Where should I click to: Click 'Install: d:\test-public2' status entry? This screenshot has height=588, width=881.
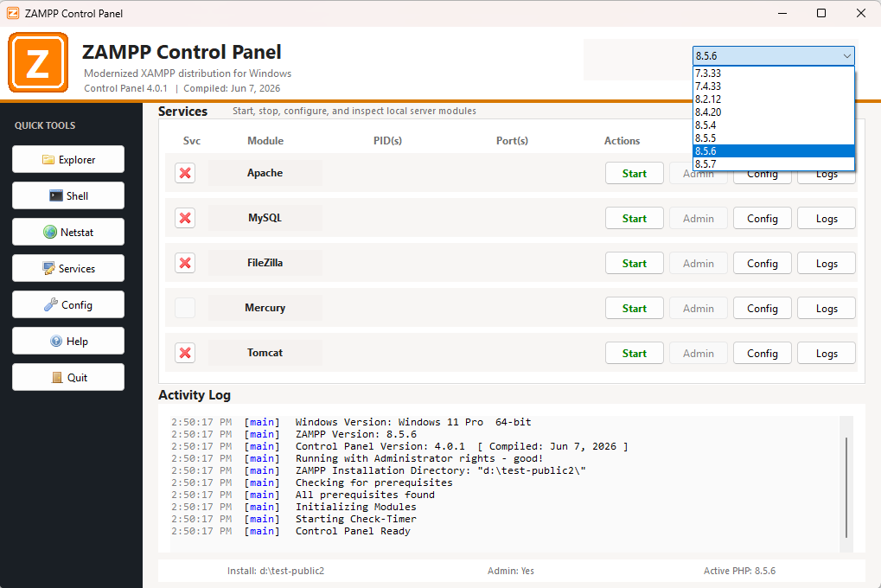(x=276, y=571)
